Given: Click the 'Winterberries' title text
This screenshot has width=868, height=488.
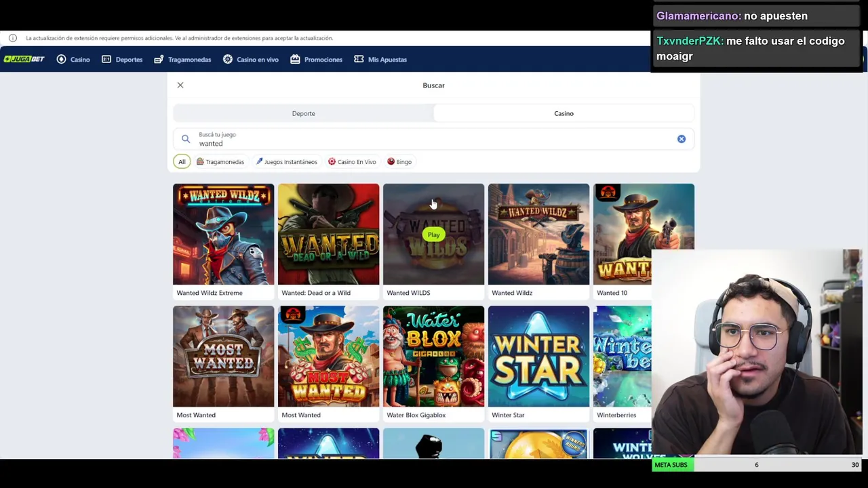Looking at the screenshot, I should 616,415.
